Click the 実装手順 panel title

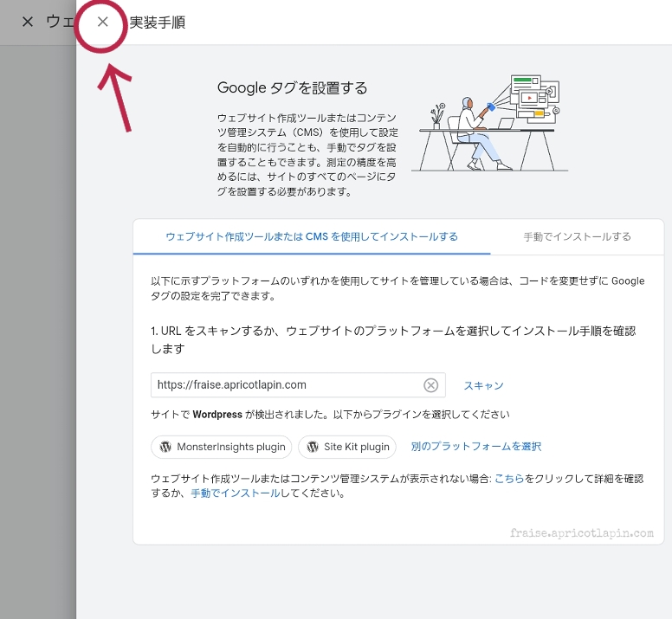158,23
